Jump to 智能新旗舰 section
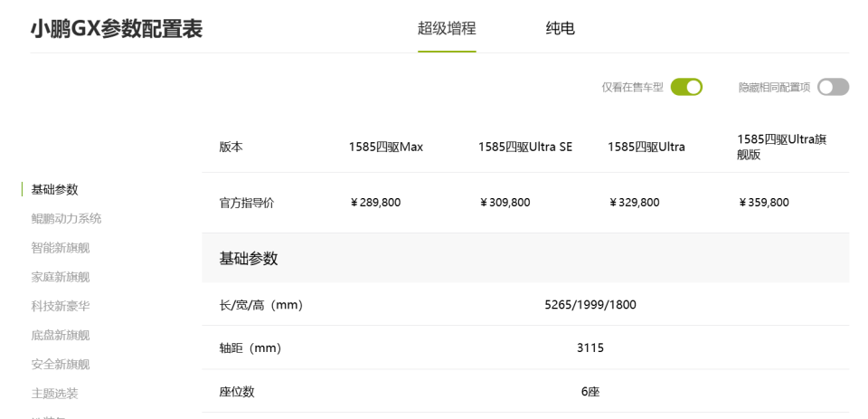 click(x=61, y=248)
